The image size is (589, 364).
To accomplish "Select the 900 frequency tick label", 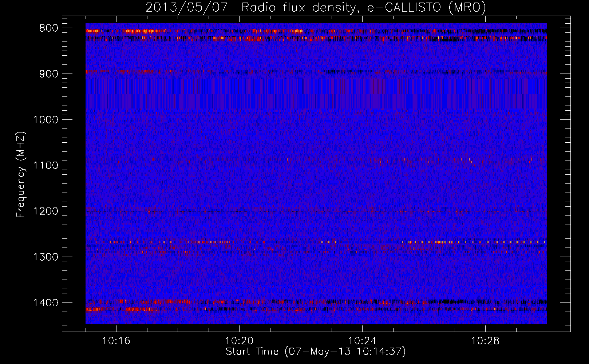I will (48, 74).
